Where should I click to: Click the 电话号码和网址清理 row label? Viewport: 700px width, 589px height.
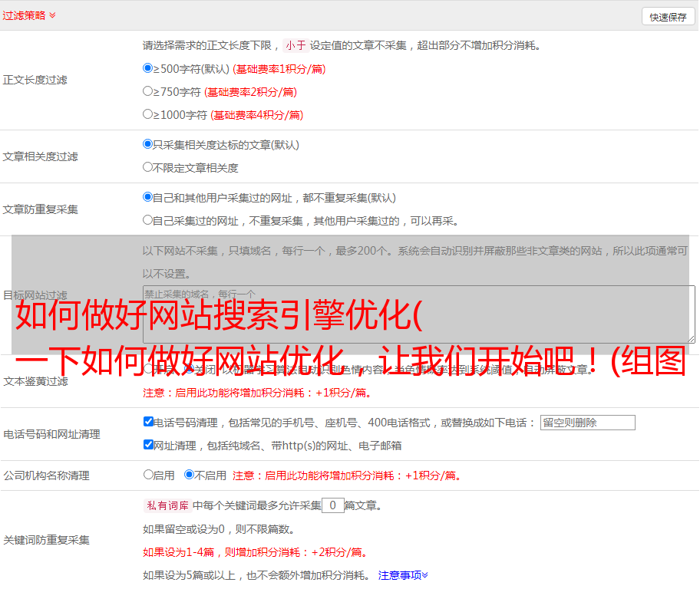51,434
